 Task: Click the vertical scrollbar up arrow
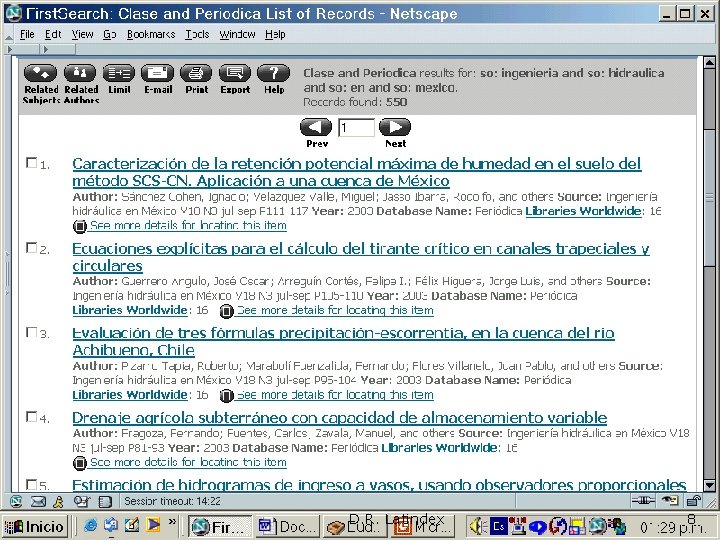point(709,62)
